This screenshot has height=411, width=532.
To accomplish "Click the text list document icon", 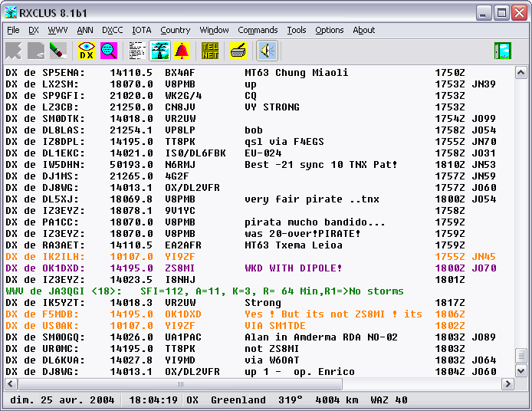I will pos(137,51).
